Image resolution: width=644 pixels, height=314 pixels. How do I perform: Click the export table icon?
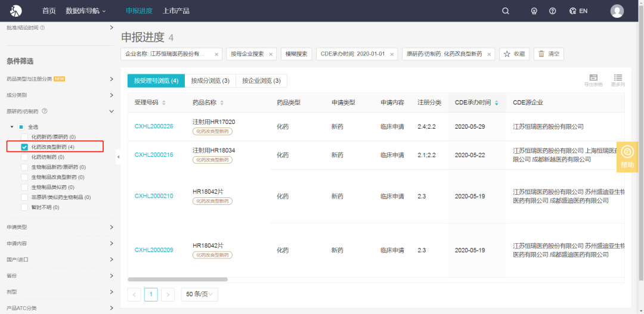593,80
